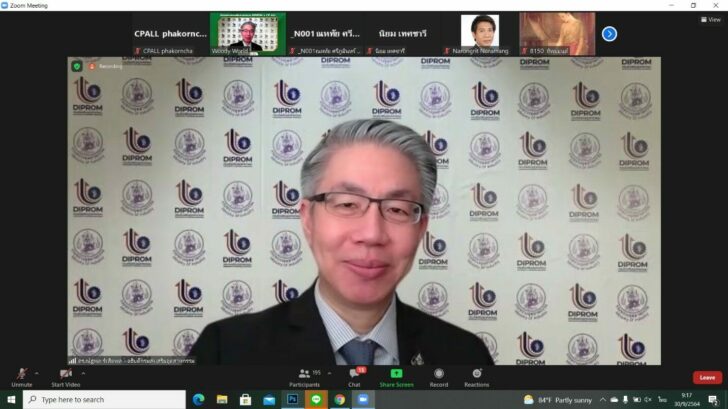The width and height of the screenshot is (728, 409).
Task: Click the green encryption shield icon
Action: 77,66
